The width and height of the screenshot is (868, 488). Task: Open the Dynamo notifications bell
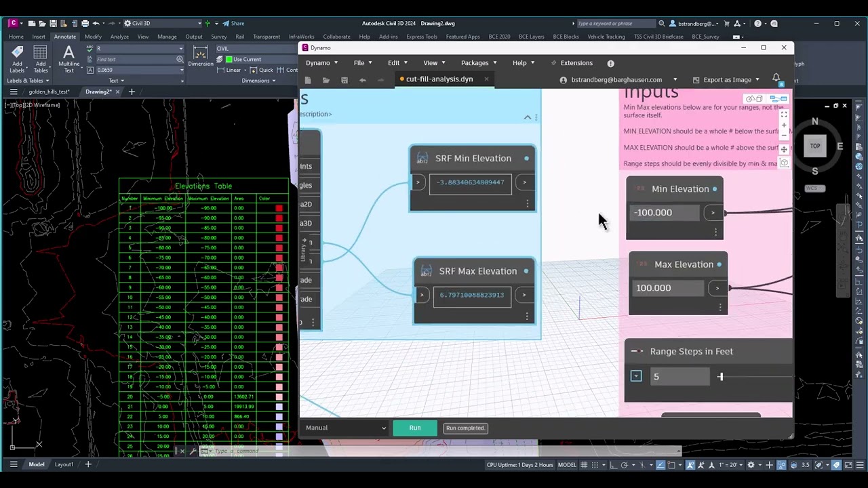coord(776,79)
